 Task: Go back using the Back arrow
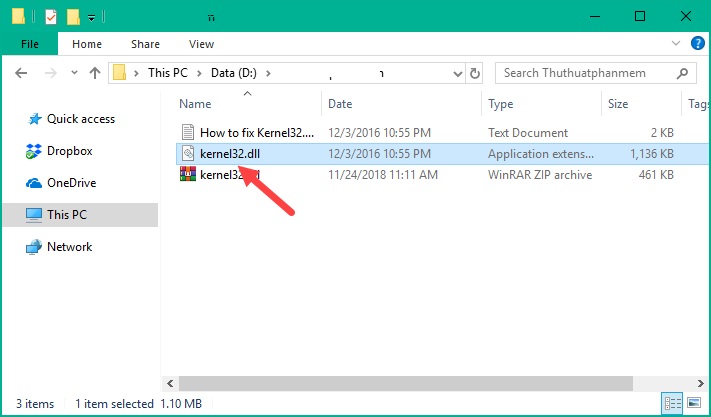[21, 73]
